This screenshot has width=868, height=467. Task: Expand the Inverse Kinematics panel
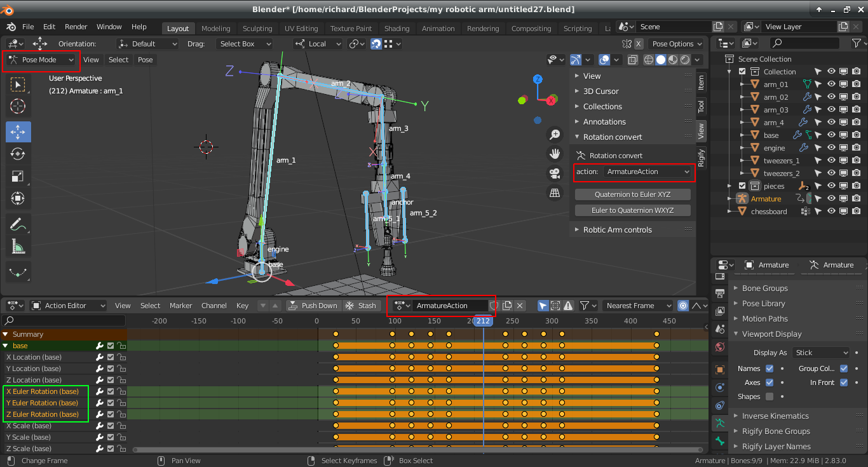[x=775, y=416]
